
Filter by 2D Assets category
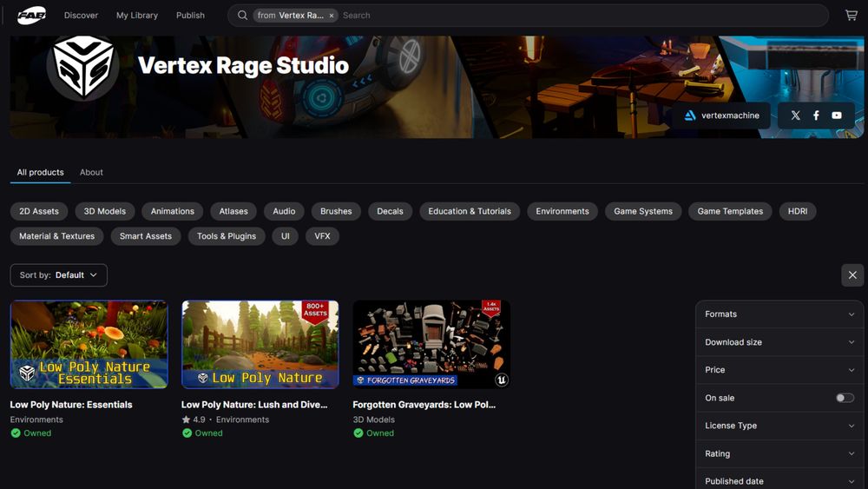(x=39, y=211)
